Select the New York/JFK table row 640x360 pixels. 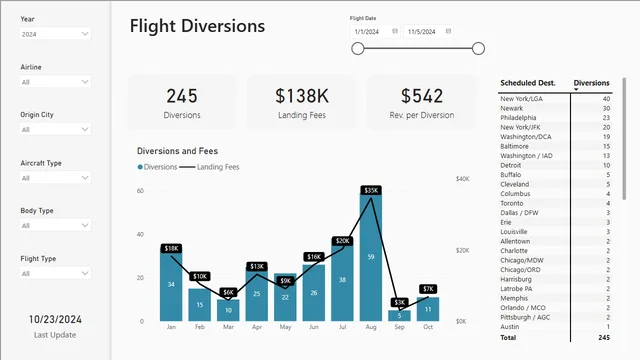555,127
